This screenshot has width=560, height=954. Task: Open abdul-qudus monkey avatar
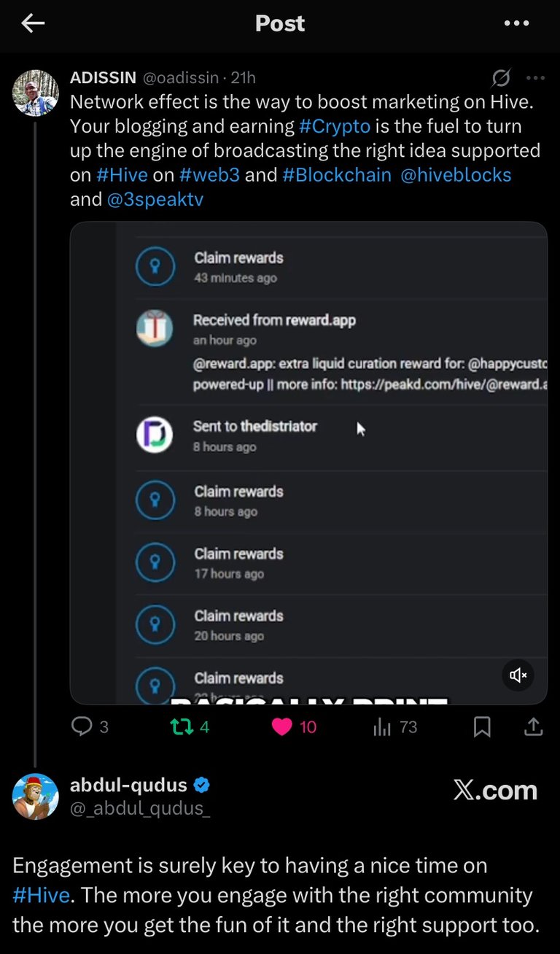pos(36,796)
